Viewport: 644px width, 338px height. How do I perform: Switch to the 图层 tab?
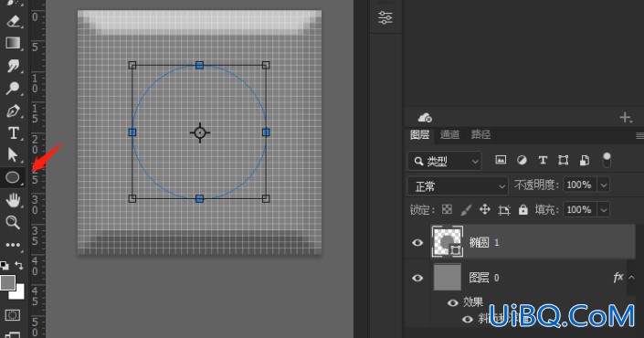420,134
